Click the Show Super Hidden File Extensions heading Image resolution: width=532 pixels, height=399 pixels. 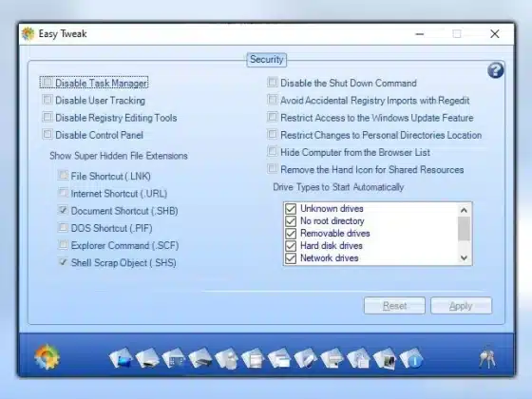click(x=119, y=156)
